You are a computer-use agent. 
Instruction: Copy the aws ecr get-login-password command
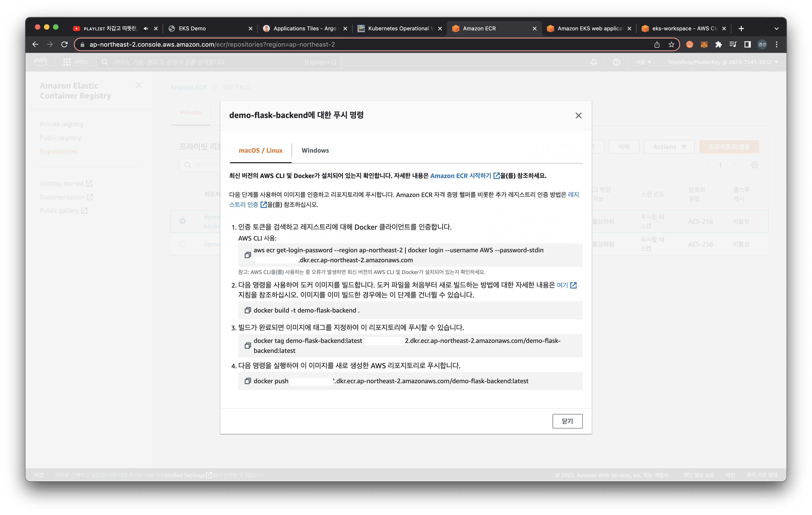(x=247, y=255)
